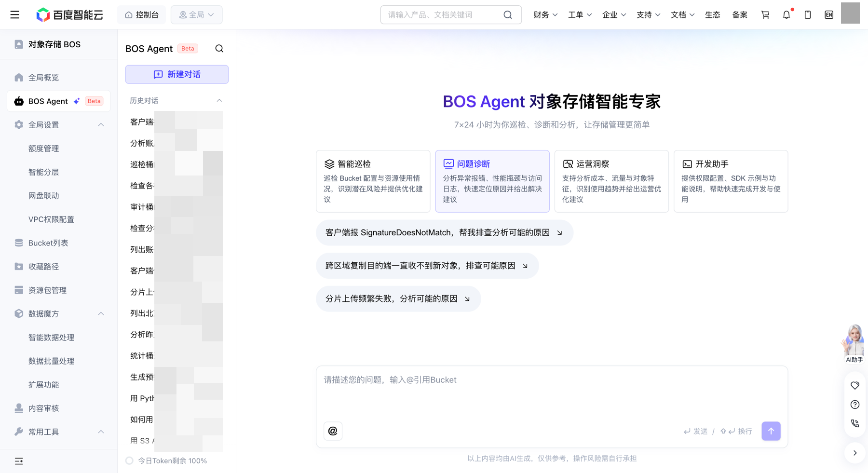Viewport: 868px width, 473px height.
Task: Click the @ reference Bucket button
Action: point(333,431)
